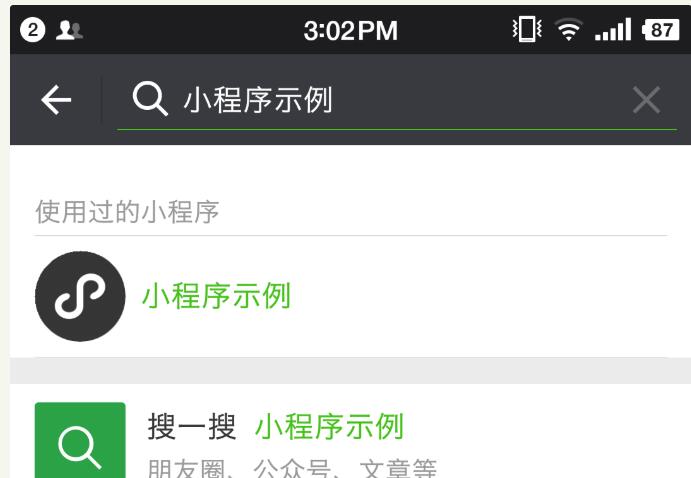Clear search text with the X icon
Screen dimensions: 691x478
click(x=646, y=100)
